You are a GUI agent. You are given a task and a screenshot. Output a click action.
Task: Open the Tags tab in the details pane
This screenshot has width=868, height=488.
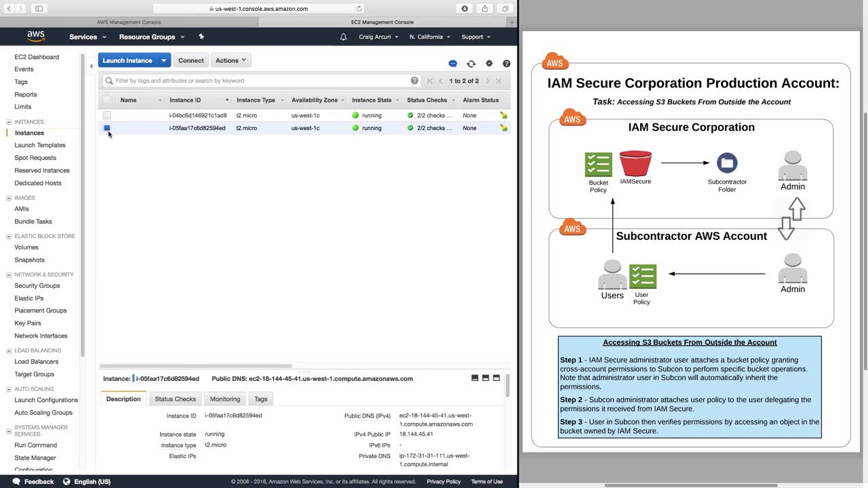click(261, 399)
